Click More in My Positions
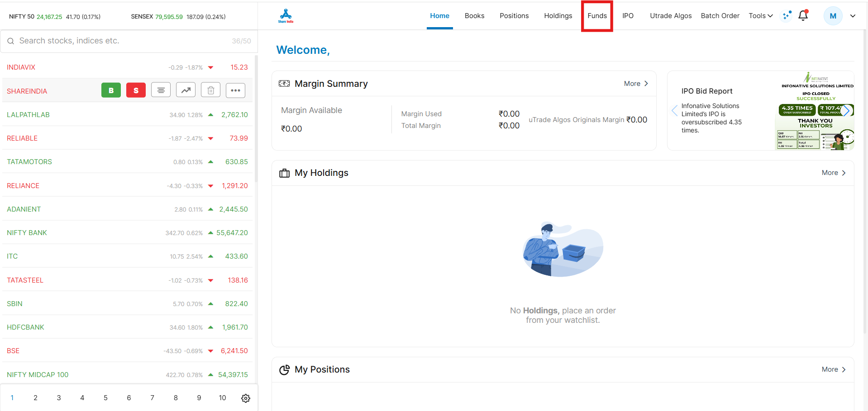Screen dimensions: 868x411 coord(834,369)
